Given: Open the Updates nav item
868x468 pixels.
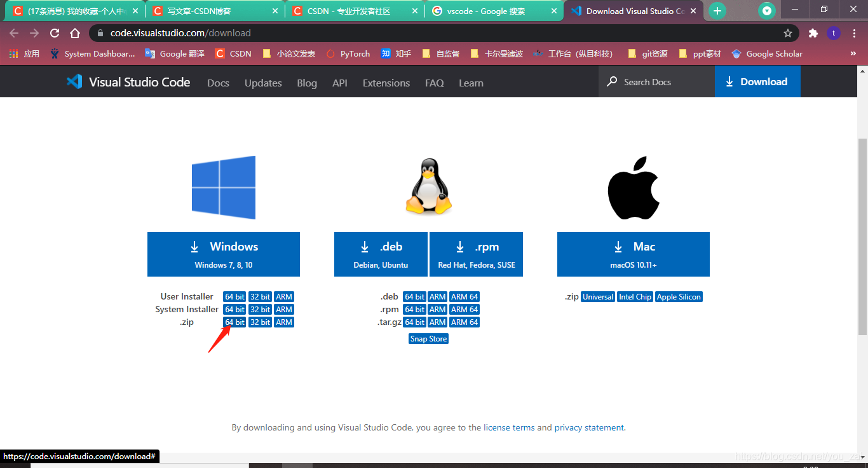Looking at the screenshot, I should [263, 83].
